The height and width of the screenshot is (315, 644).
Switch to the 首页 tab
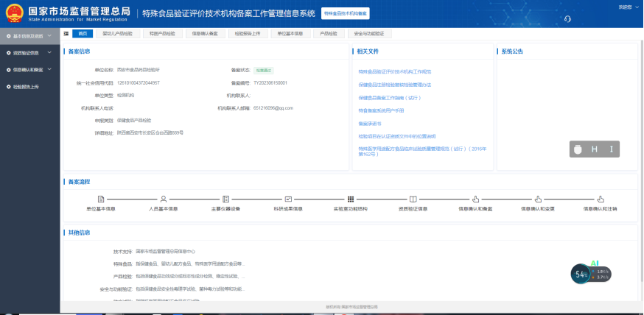coord(83,34)
